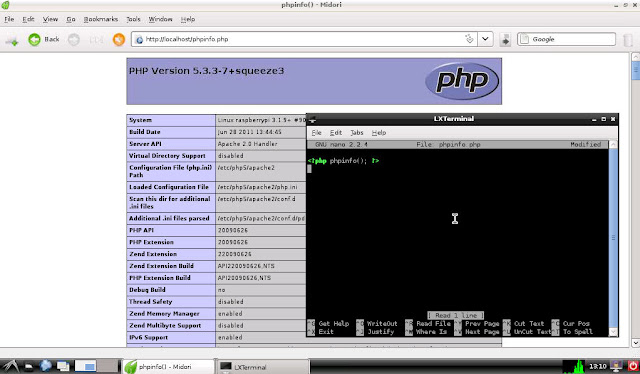This screenshot has width=640, height=374.
Task: Open a new tab with the green plus icon
Action: [12, 40]
